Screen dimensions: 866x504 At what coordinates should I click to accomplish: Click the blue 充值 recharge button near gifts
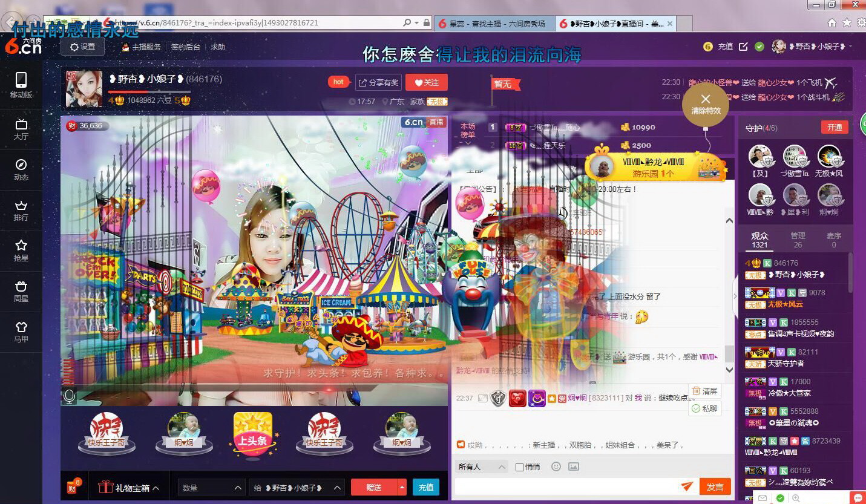pyautogui.click(x=426, y=488)
